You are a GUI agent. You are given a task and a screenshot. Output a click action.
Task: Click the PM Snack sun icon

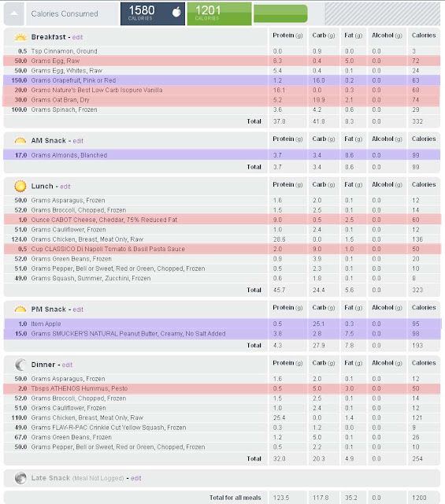(20, 309)
